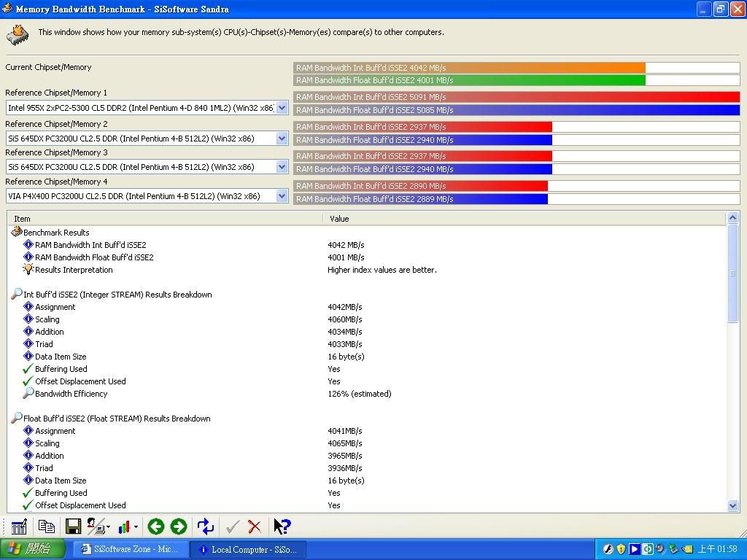This screenshot has width=747, height=560.
Task: Click the value '4065MB/s'
Action: pyautogui.click(x=345, y=443)
